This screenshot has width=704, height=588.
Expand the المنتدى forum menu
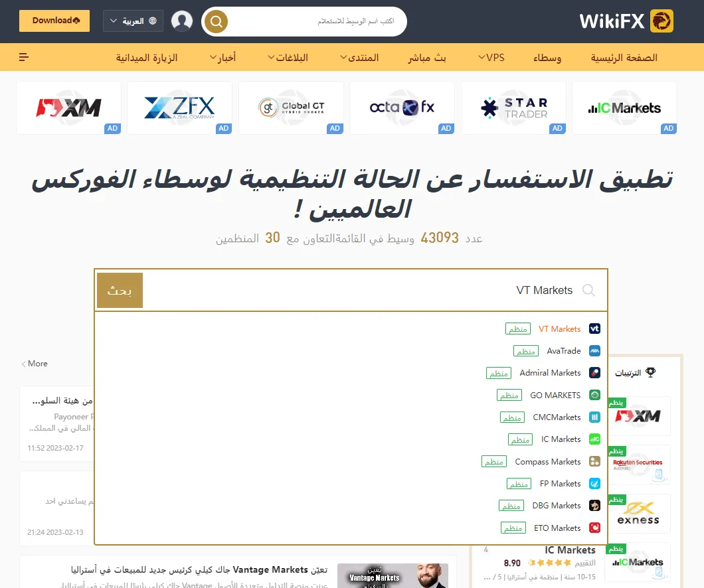359,58
